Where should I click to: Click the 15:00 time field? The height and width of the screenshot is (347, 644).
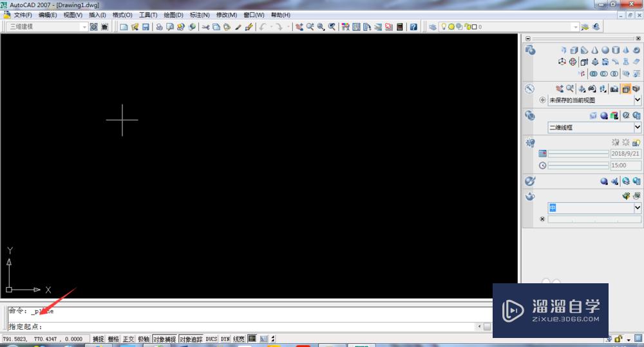click(x=625, y=165)
